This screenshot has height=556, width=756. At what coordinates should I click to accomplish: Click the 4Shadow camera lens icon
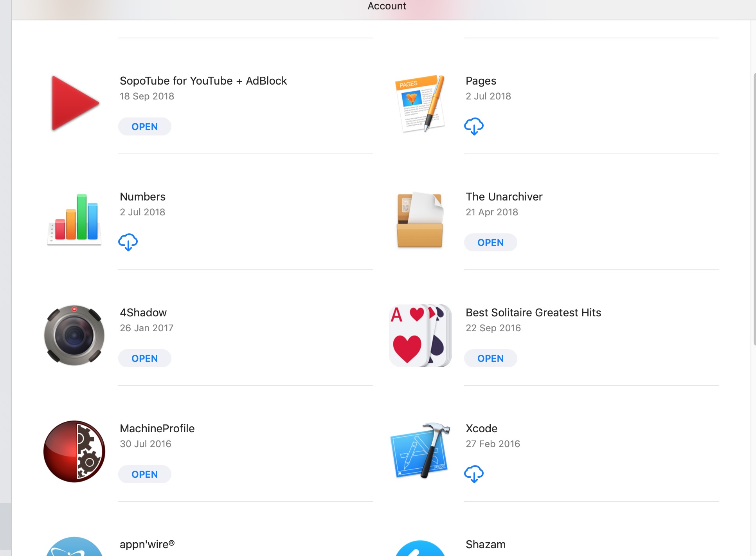[x=74, y=335]
